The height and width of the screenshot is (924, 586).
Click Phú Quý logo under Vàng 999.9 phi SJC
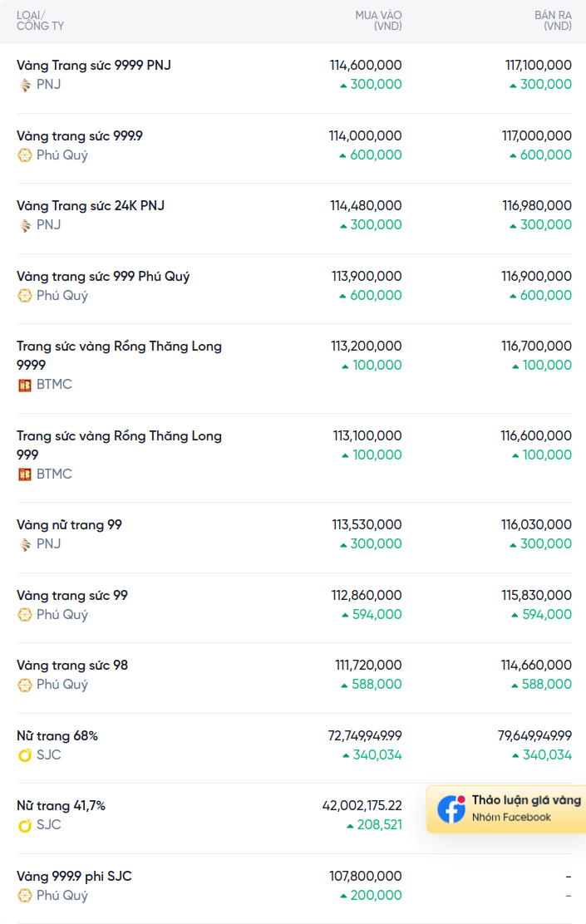(x=25, y=896)
